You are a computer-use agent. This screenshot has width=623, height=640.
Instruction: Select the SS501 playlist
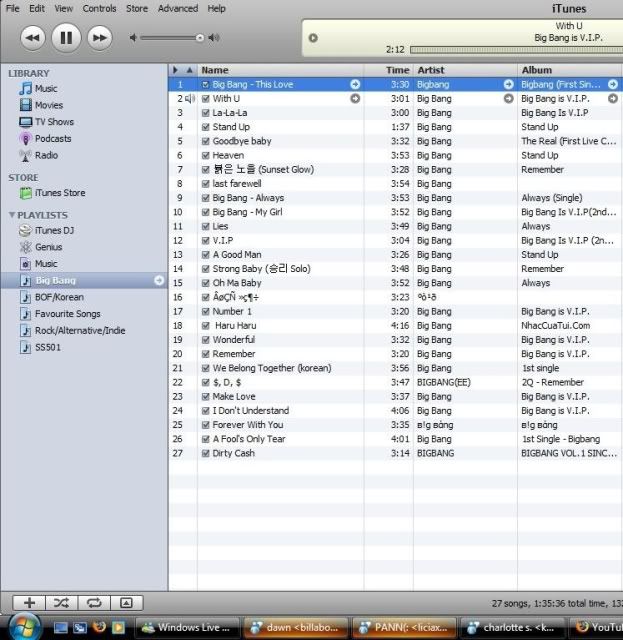48,347
